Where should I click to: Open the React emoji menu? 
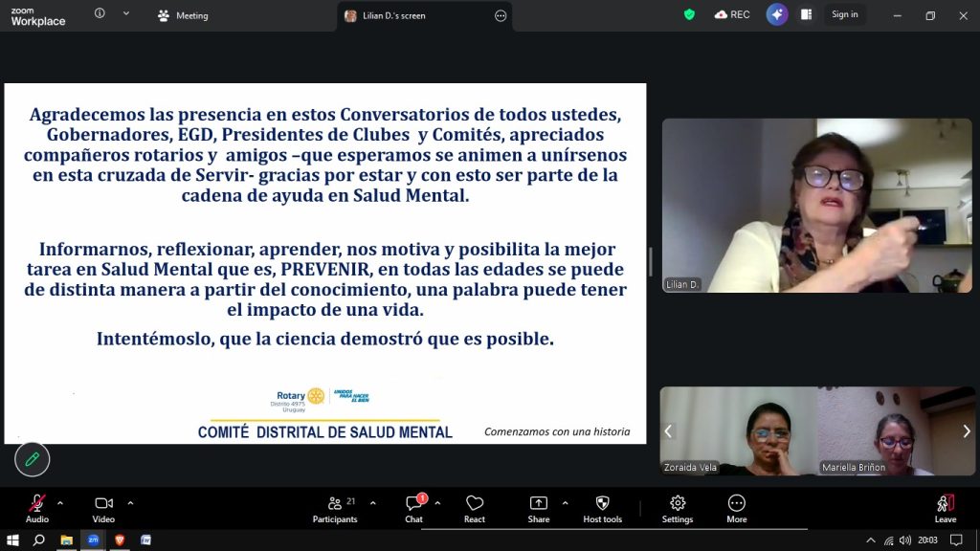(474, 506)
